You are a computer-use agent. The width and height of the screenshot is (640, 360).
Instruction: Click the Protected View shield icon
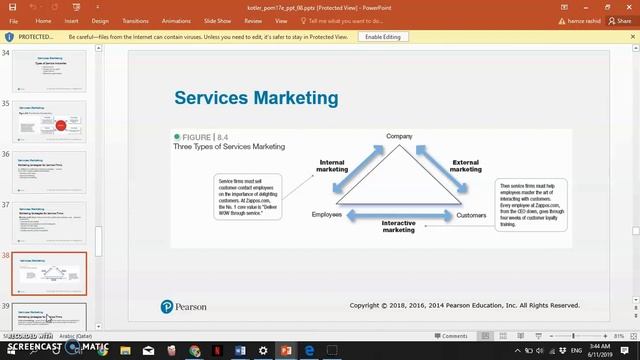pos(9,37)
